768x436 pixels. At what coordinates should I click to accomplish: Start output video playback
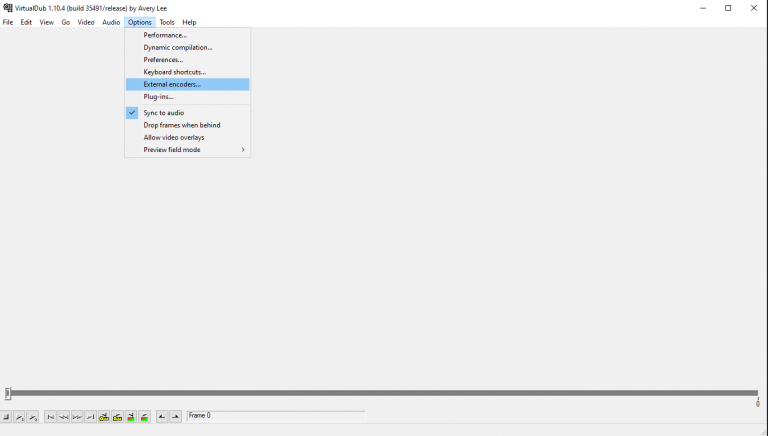(x=33, y=417)
